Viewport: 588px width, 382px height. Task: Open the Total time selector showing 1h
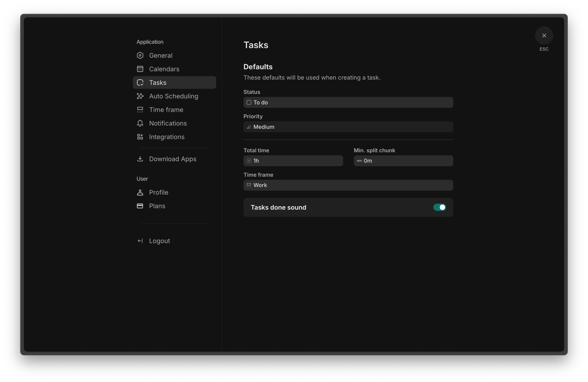tap(293, 161)
